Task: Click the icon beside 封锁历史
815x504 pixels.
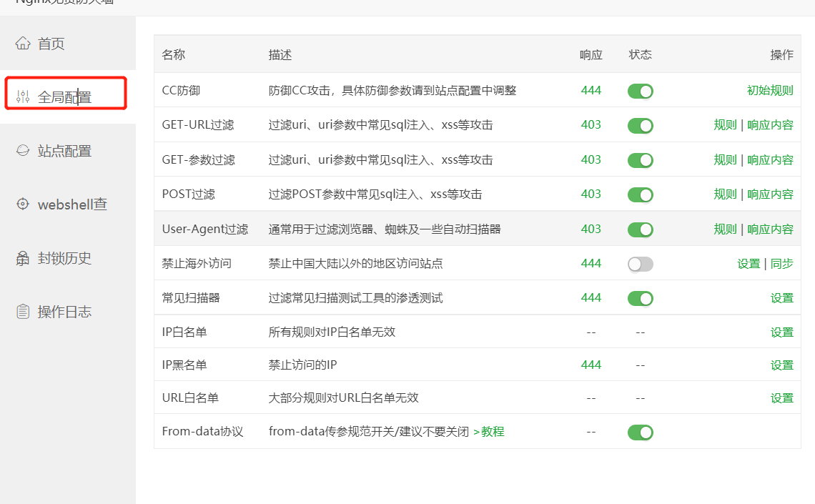Action: pos(23,257)
